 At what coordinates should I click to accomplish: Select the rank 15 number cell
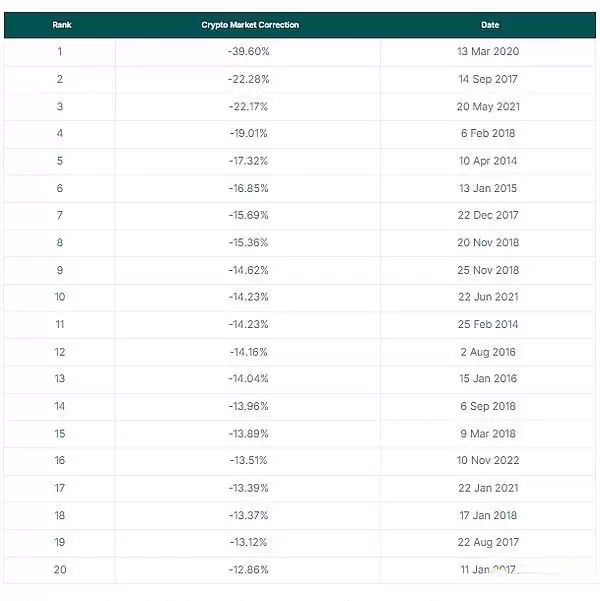[60, 433]
